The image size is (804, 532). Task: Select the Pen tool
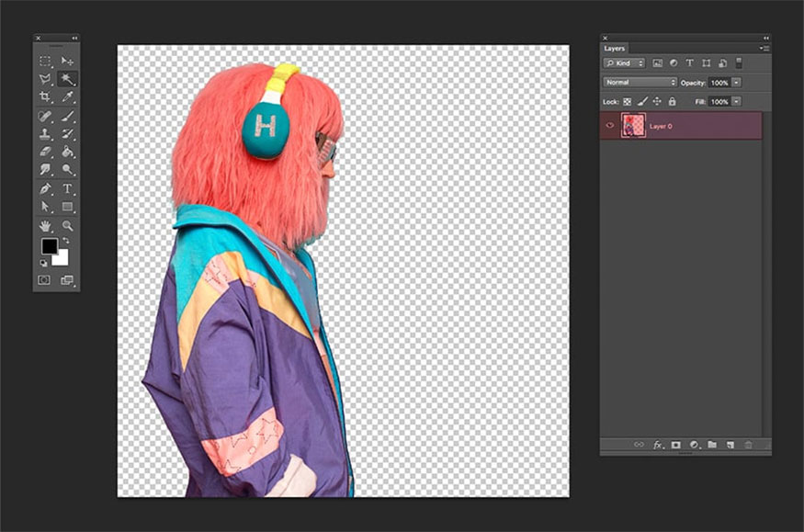point(45,188)
